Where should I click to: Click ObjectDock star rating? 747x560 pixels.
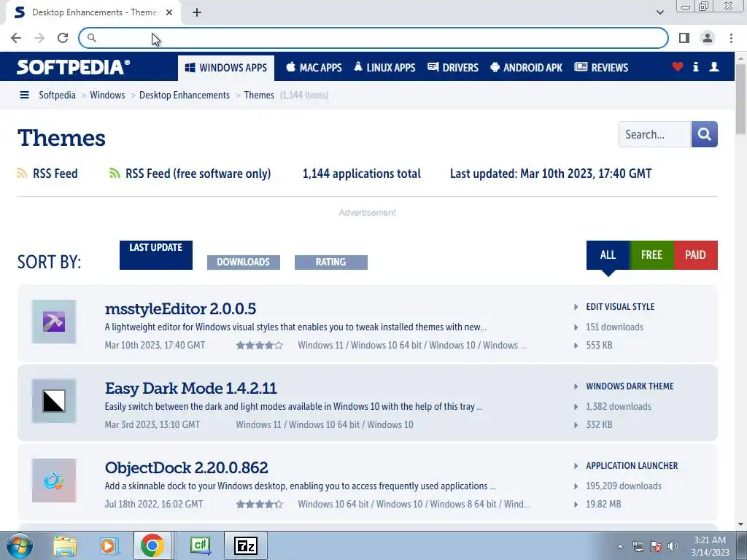click(x=260, y=505)
